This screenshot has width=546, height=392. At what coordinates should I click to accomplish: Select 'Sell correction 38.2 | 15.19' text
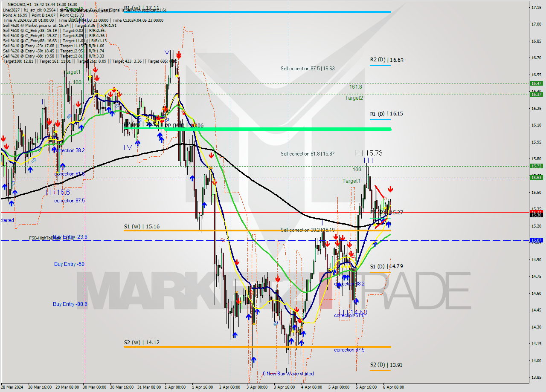coord(308,230)
